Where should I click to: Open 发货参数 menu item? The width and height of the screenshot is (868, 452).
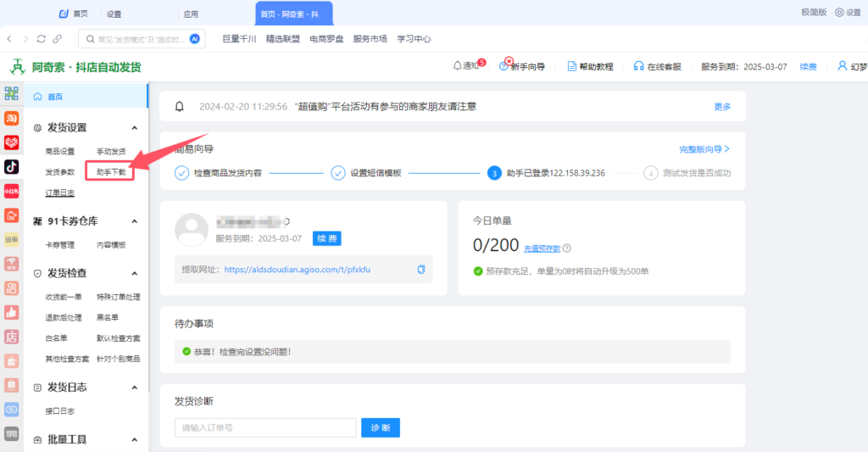(x=60, y=172)
